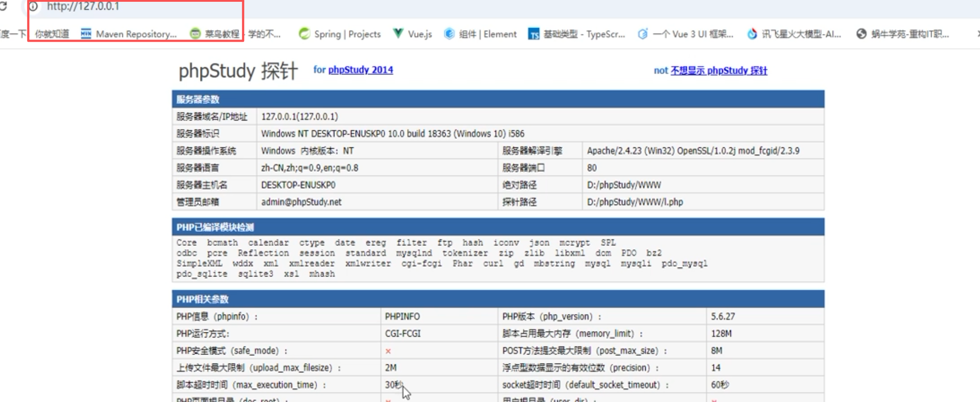The image size is (980, 402).
Task: Open the 菜鸟教程 bookmark
Action: (215, 34)
